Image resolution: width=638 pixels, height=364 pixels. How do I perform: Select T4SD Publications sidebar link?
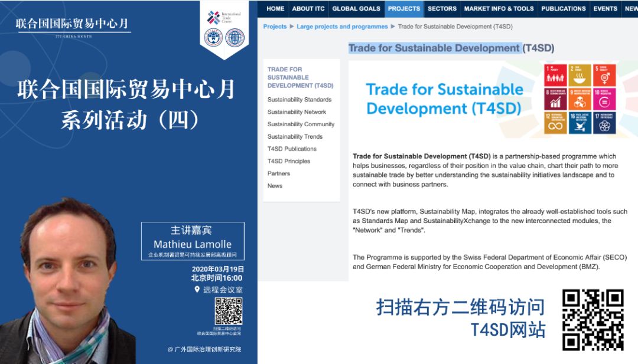[x=292, y=149]
